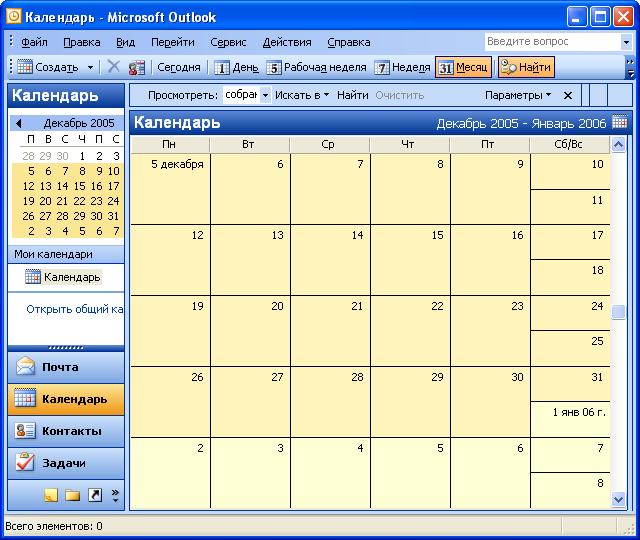Select the 22 December day cell

point(411,331)
